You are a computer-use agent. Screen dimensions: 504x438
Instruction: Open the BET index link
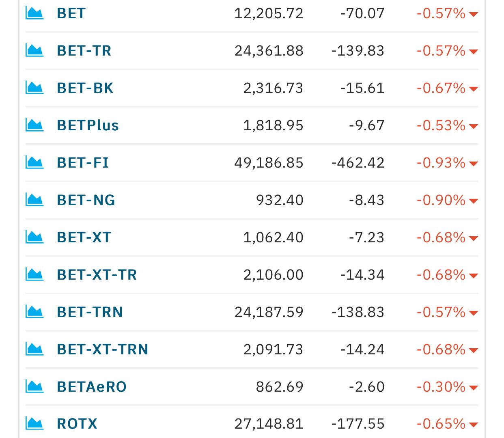(71, 13)
